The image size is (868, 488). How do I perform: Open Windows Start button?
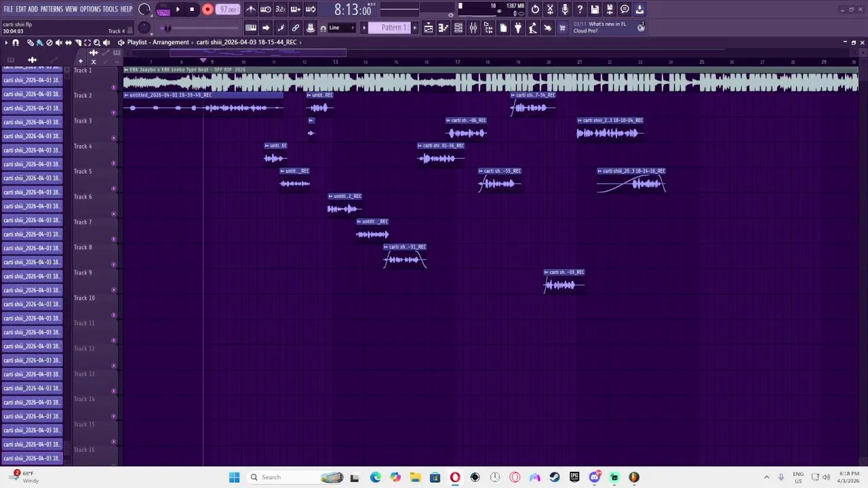point(234,477)
